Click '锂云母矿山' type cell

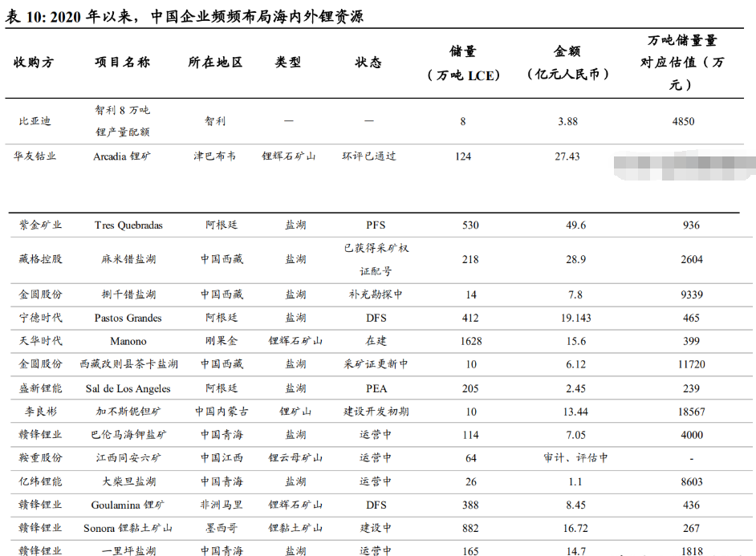coord(295,457)
